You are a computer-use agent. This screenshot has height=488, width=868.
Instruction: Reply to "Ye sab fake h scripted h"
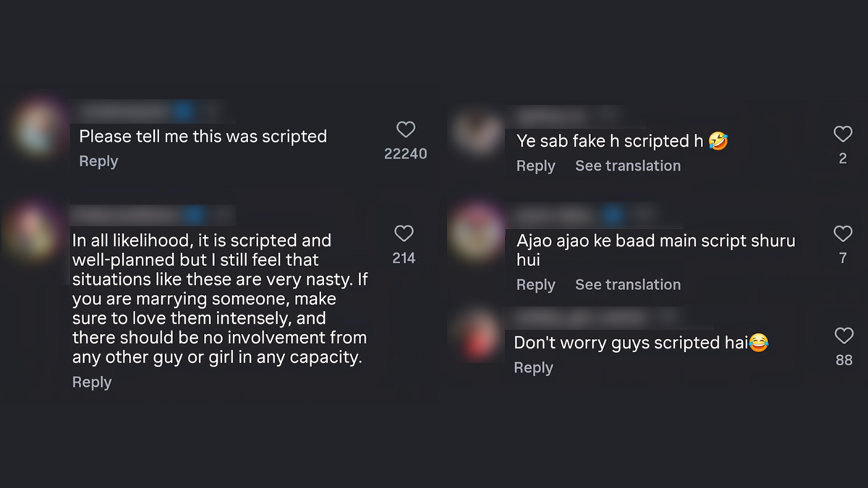pos(535,166)
